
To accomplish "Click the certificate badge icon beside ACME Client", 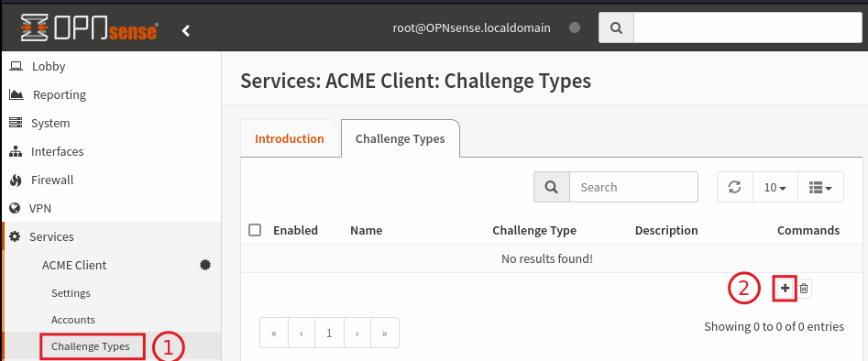I will tap(205, 265).
